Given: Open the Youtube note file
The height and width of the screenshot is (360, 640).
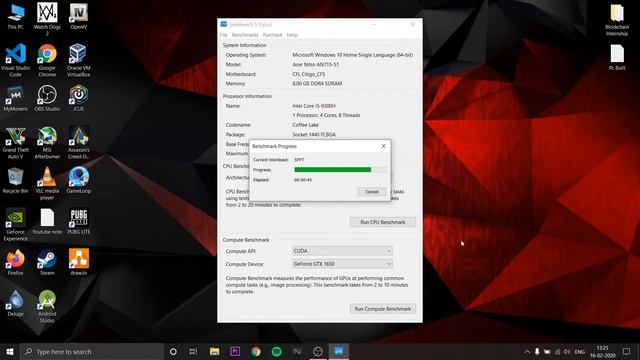Looking at the screenshot, I should click(47, 221).
